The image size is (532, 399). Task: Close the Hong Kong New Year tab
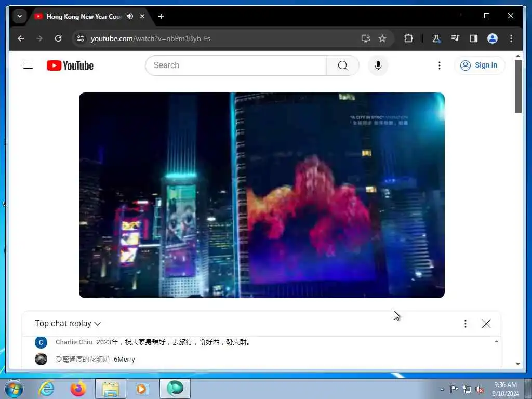point(142,16)
